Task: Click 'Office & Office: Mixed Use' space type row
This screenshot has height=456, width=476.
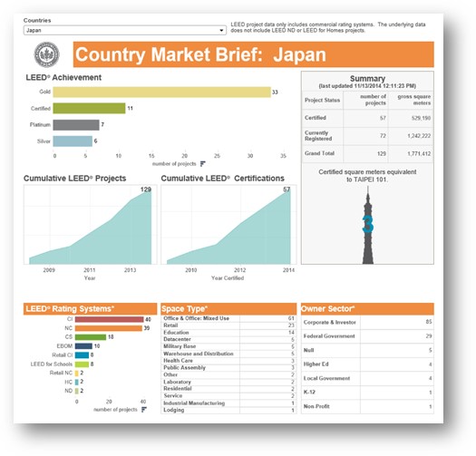Action: point(228,318)
